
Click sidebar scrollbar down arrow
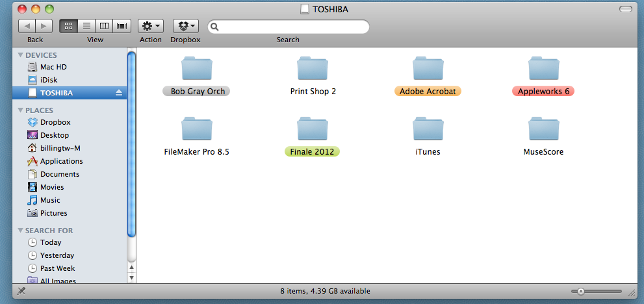coord(131,278)
